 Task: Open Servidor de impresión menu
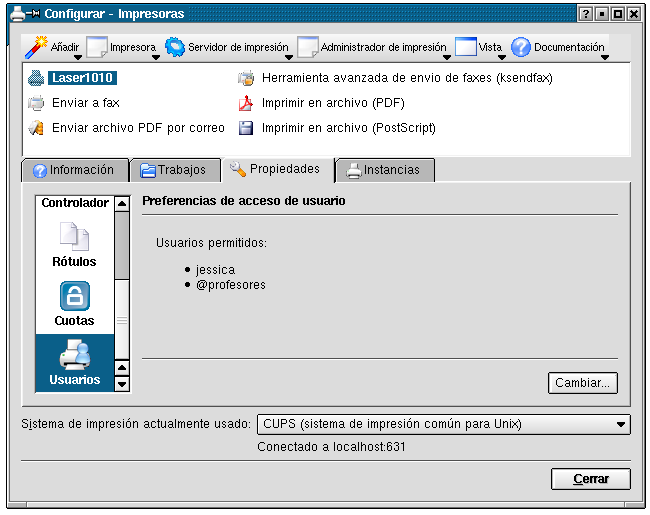(x=228, y=47)
